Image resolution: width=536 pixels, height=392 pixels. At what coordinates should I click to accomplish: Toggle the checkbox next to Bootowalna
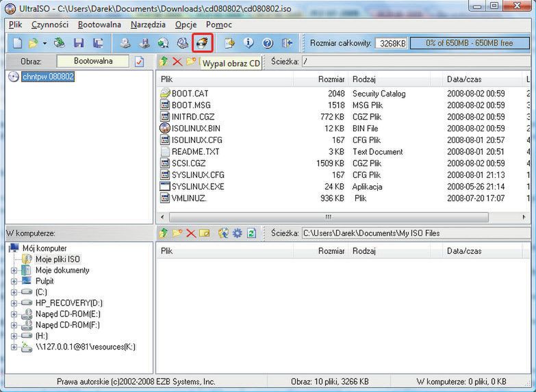click(140, 62)
